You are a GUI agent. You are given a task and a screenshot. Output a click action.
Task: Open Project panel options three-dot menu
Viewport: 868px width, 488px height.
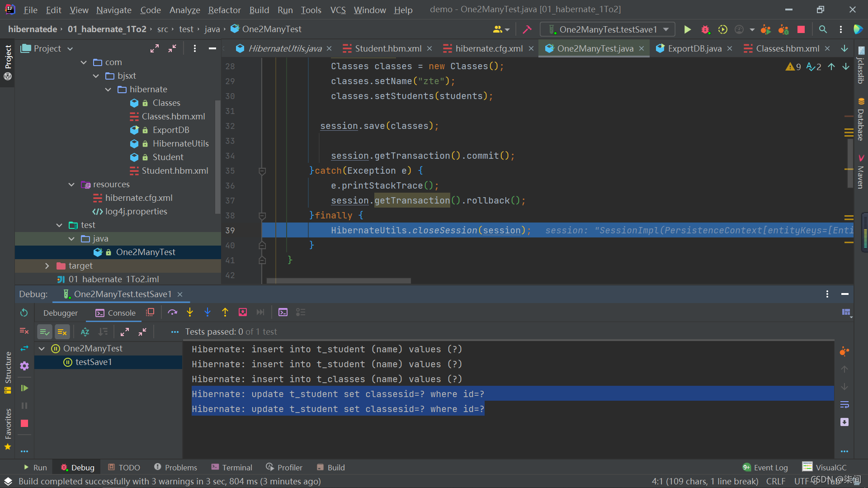[195, 48]
